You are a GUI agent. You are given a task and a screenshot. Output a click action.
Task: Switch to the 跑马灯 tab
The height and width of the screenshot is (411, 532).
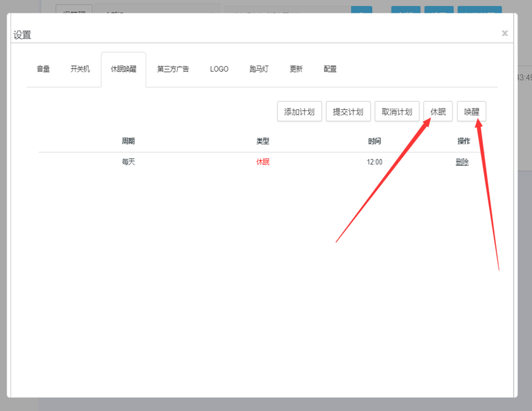(x=259, y=69)
